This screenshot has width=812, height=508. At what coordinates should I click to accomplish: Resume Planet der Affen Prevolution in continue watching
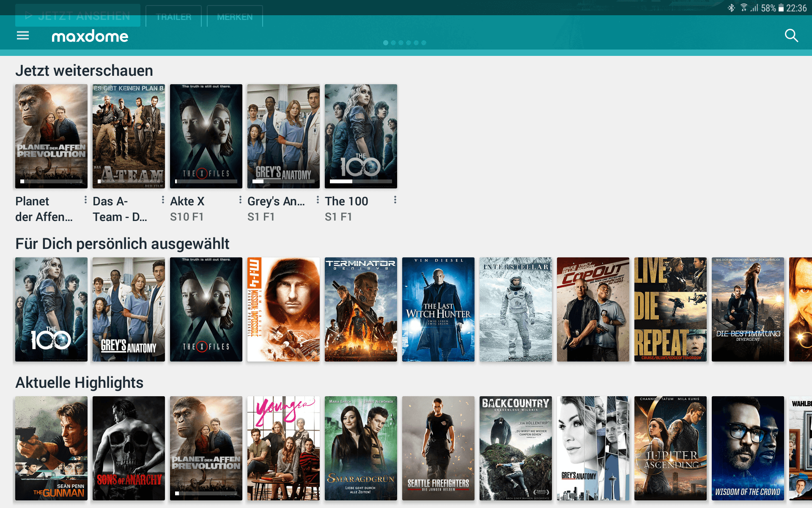pyautogui.click(x=51, y=136)
